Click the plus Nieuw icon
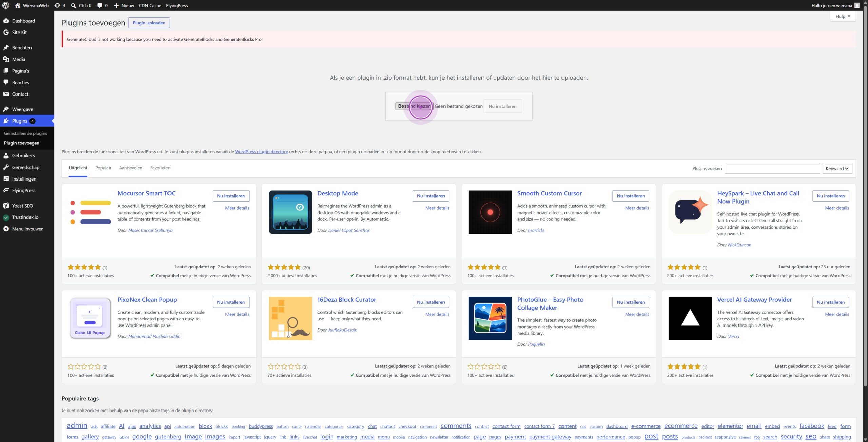This screenshot has height=442, width=868. [x=116, y=5]
